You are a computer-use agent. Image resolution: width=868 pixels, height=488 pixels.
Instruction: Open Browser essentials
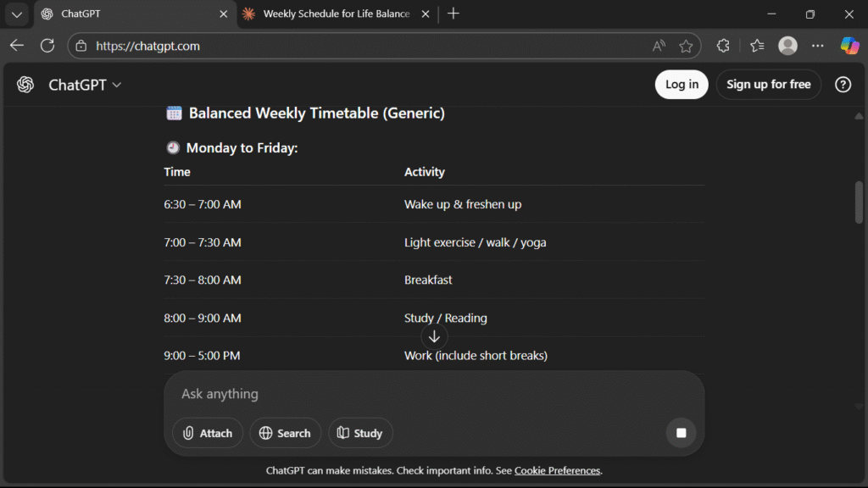[x=722, y=46]
